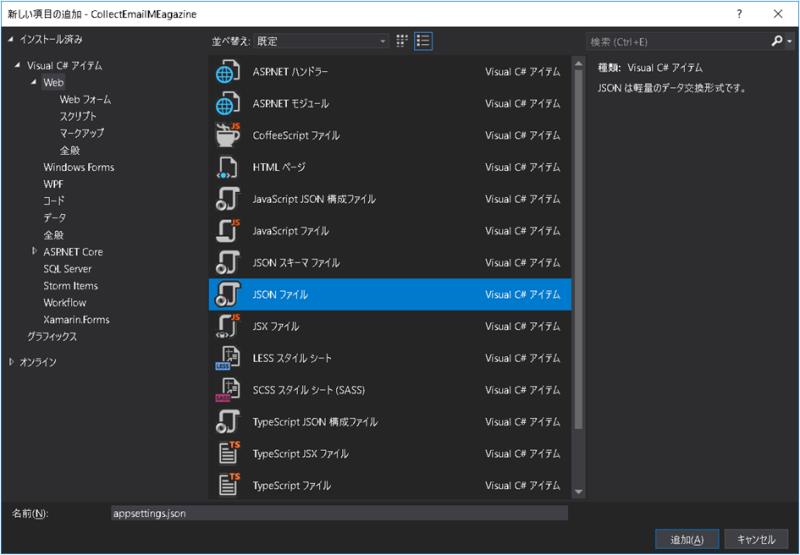Click the HTML ページ file icon
Viewport: 800px width, 555px height.
click(228, 167)
